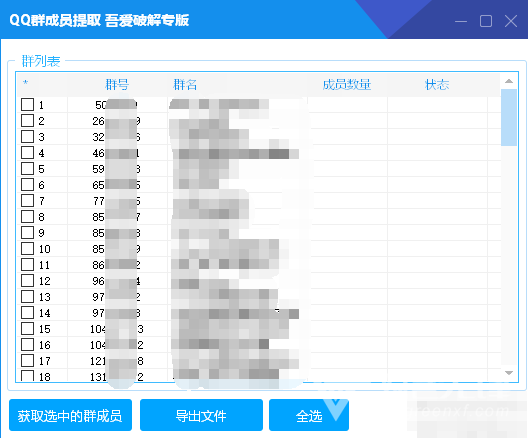This screenshot has width=528, height=438.
Task: Click the 导出文件 export button
Action: (x=201, y=415)
